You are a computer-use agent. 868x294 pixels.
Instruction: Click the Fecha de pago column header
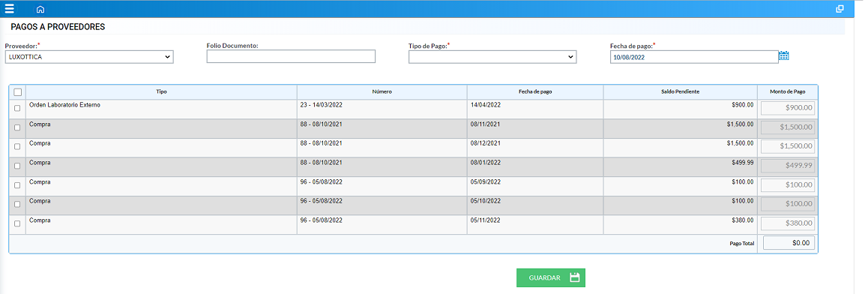(x=535, y=92)
